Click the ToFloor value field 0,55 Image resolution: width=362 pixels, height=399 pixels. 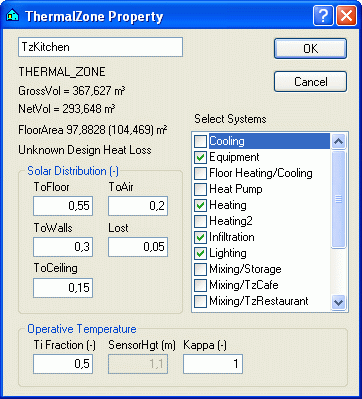[x=63, y=206]
